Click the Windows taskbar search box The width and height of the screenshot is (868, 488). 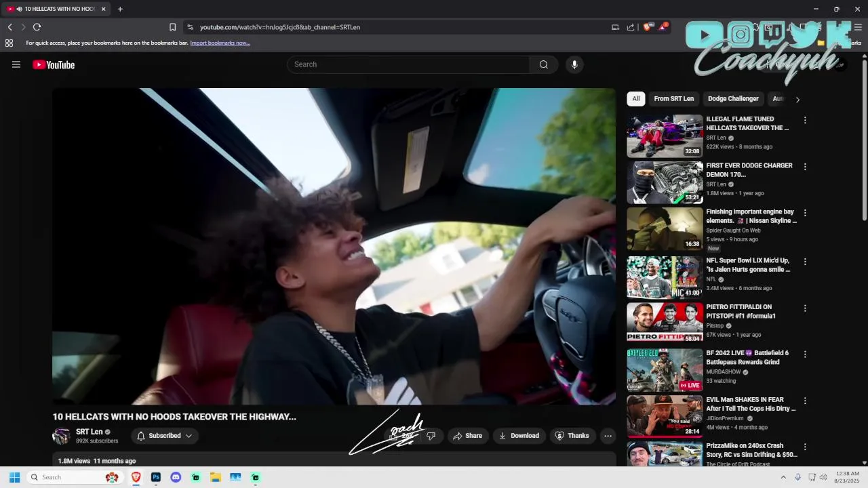coord(73,477)
